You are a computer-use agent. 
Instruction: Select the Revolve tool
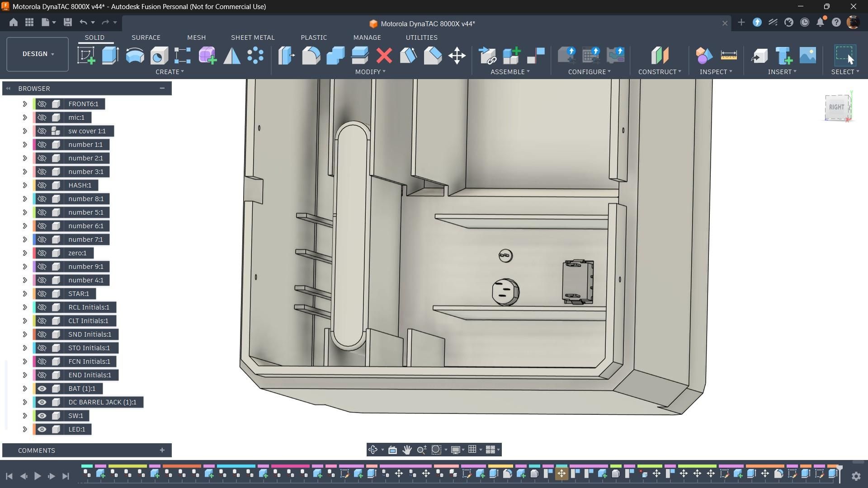[135, 56]
